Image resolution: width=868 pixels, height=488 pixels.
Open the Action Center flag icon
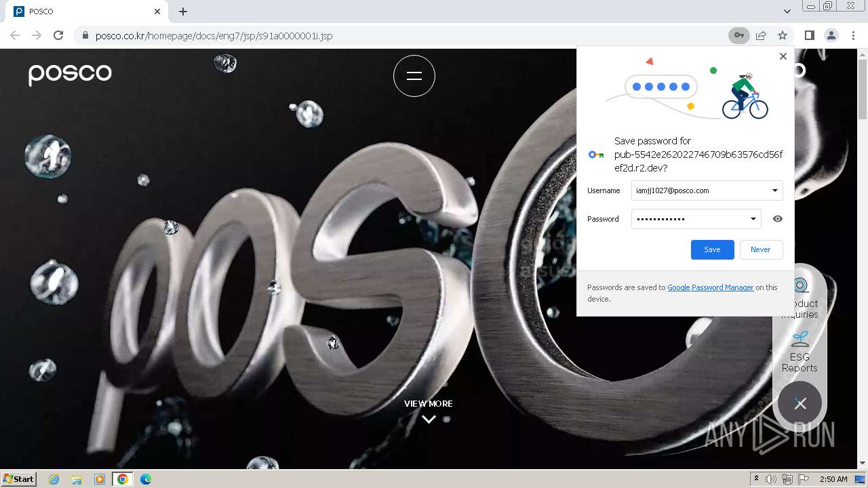804,479
